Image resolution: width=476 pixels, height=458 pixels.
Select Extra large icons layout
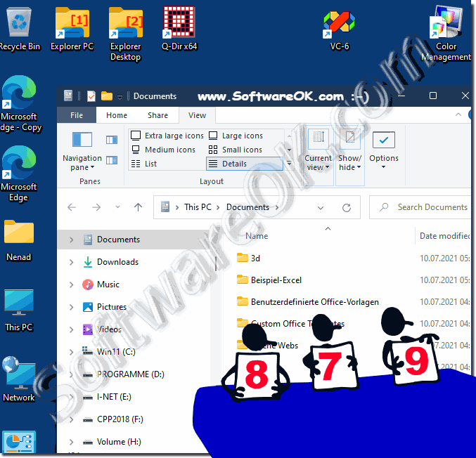[x=167, y=136]
